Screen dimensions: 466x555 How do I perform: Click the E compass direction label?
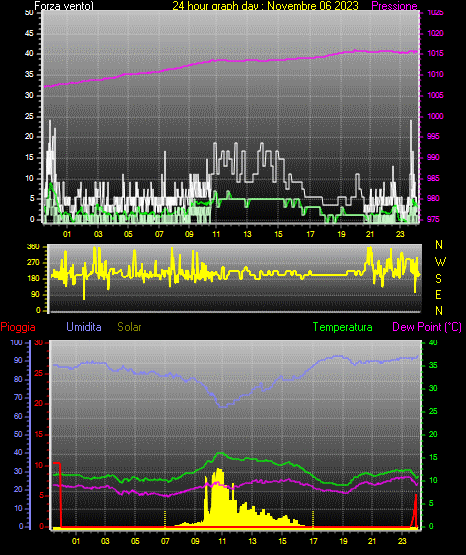pyautogui.click(x=438, y=294)
